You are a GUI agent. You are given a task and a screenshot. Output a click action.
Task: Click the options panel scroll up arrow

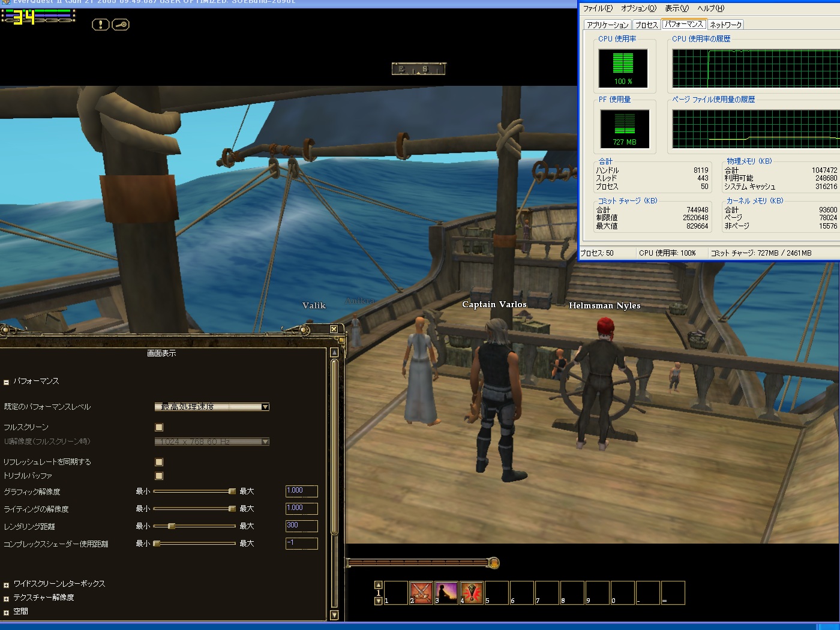pyautogui.click(x=334, y=352)
